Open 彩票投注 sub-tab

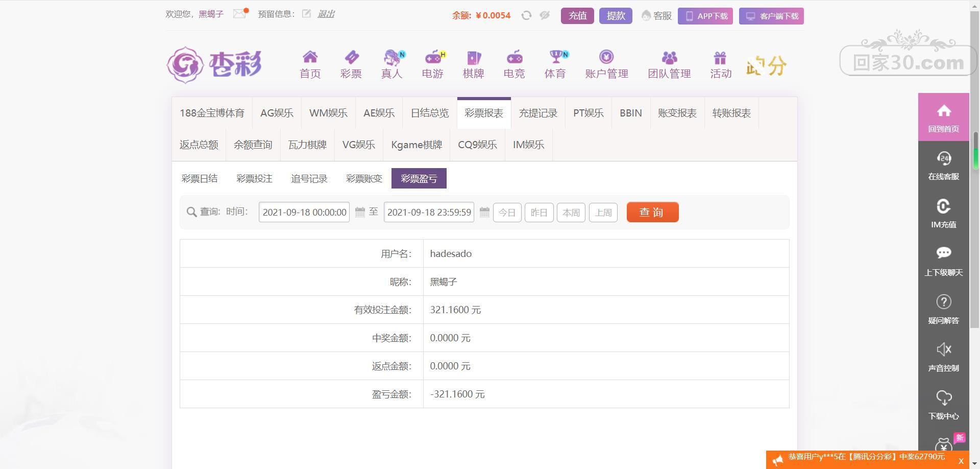point(254,178)
